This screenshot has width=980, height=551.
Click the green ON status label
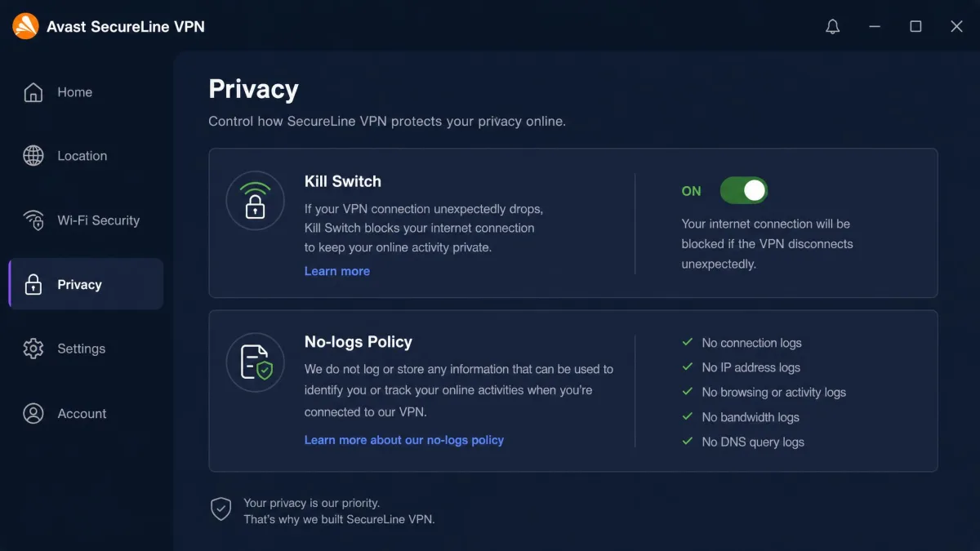[x=692, y=191]
